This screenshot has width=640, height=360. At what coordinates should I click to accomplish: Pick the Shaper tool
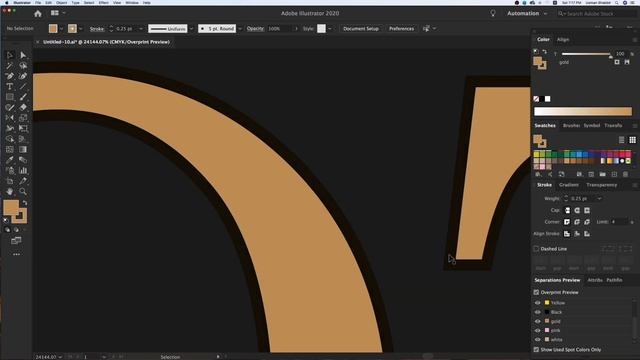[x=10, y=107]
